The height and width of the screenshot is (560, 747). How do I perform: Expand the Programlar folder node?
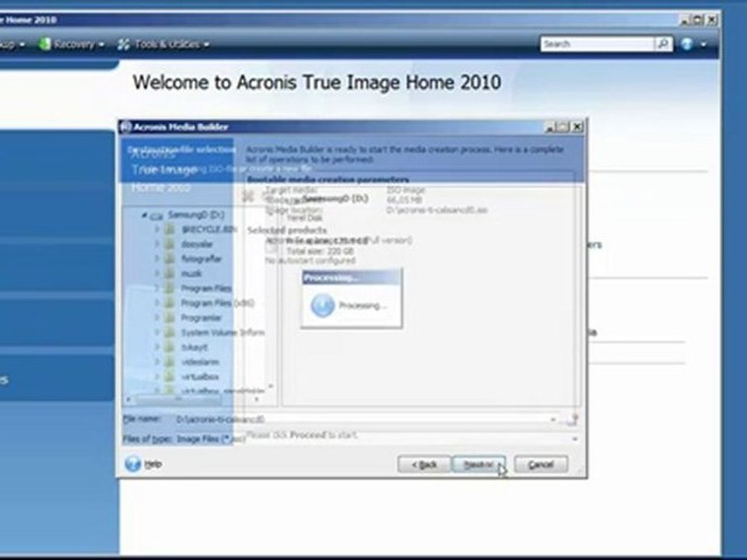pos(156,317)
